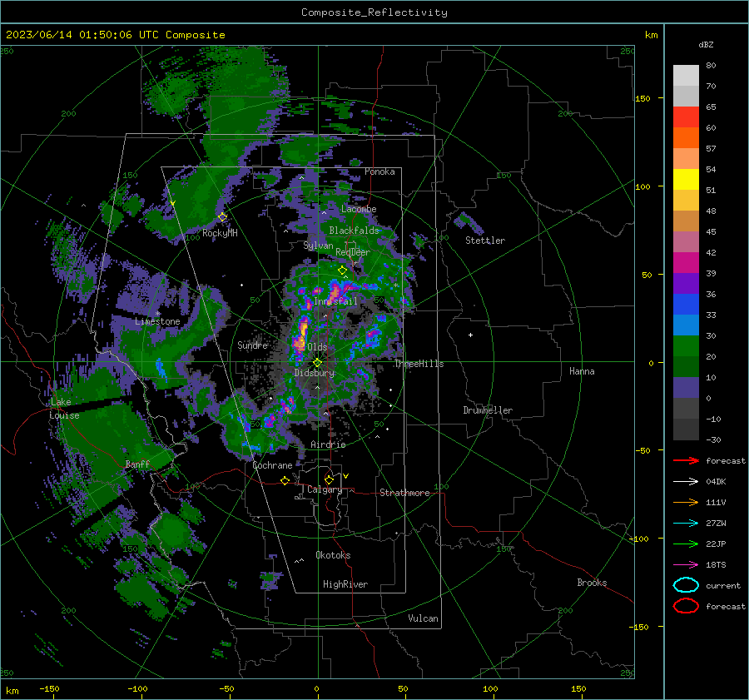Click the Strathmore town label

click(404, 493)
